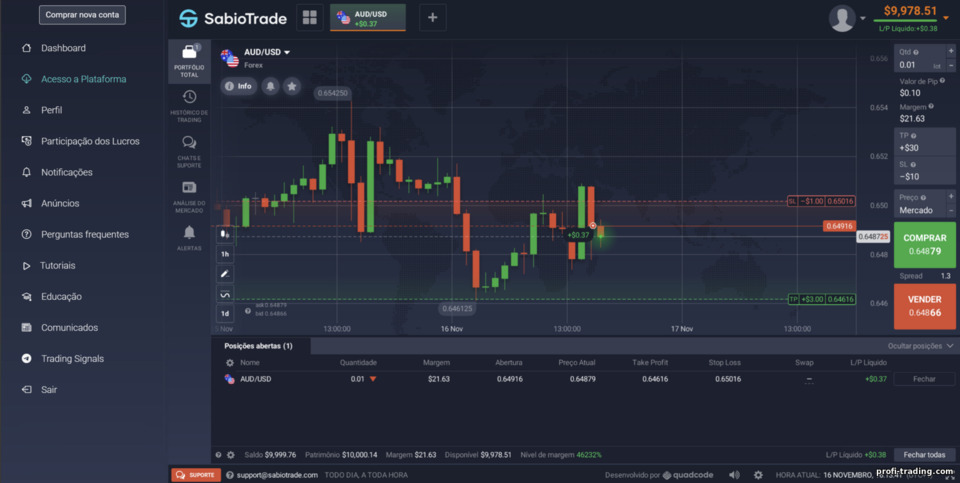Click Fechar for AUD/USD position
This screenshot has width=960, height=483.
coord(924,379)
